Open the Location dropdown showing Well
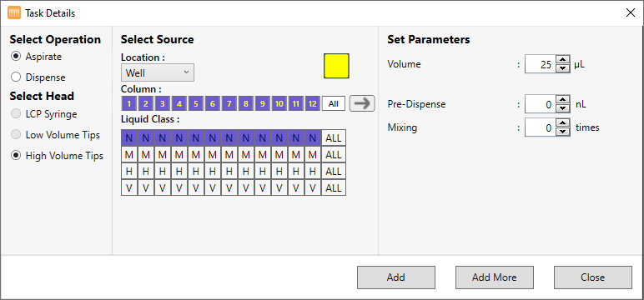Viewport: 644px width, 300px height. pos(158,72)
